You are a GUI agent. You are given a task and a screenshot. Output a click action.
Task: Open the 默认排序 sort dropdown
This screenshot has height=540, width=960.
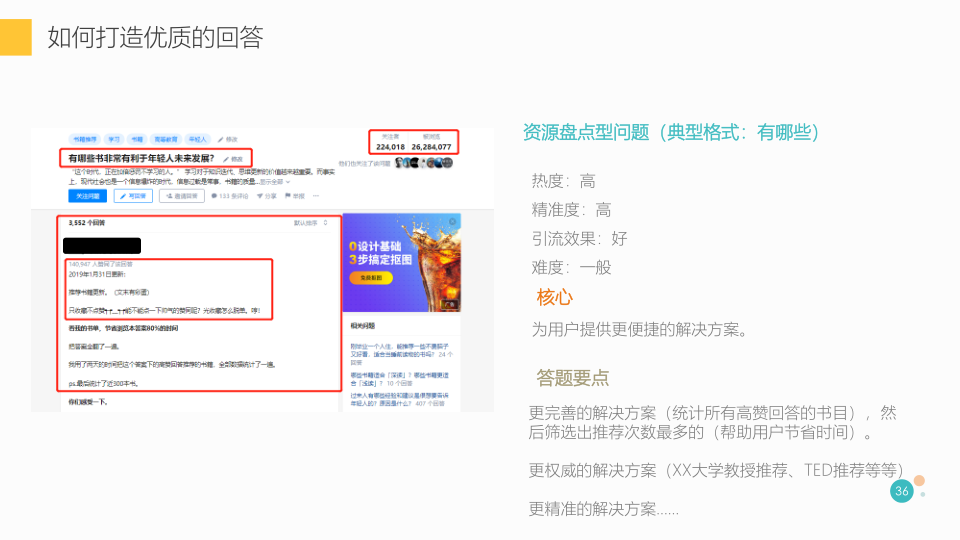310,223
